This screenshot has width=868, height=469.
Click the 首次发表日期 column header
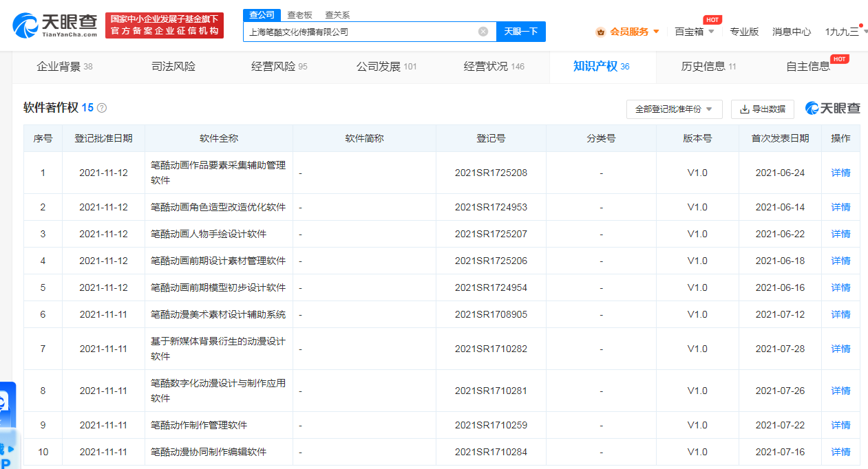click(780, 138)
